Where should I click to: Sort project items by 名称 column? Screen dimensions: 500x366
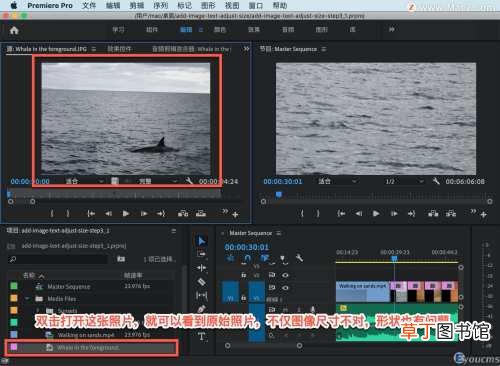[x=29, y=275]
